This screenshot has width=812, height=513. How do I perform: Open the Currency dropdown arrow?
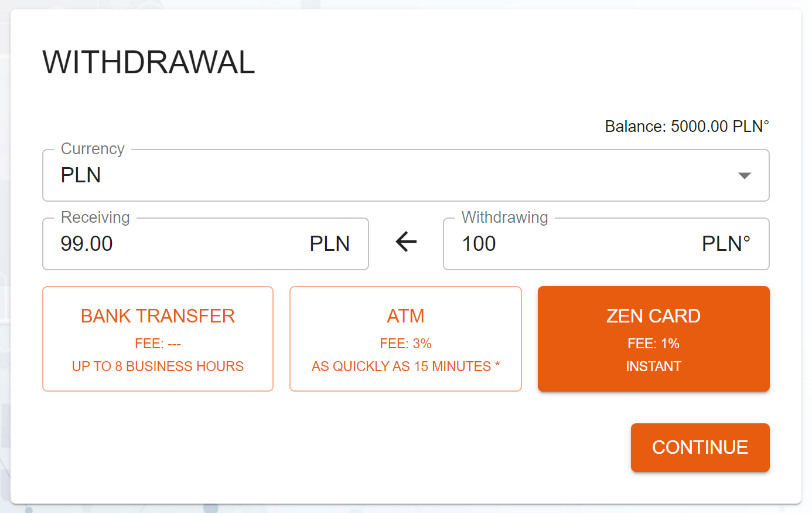point(744,176)
